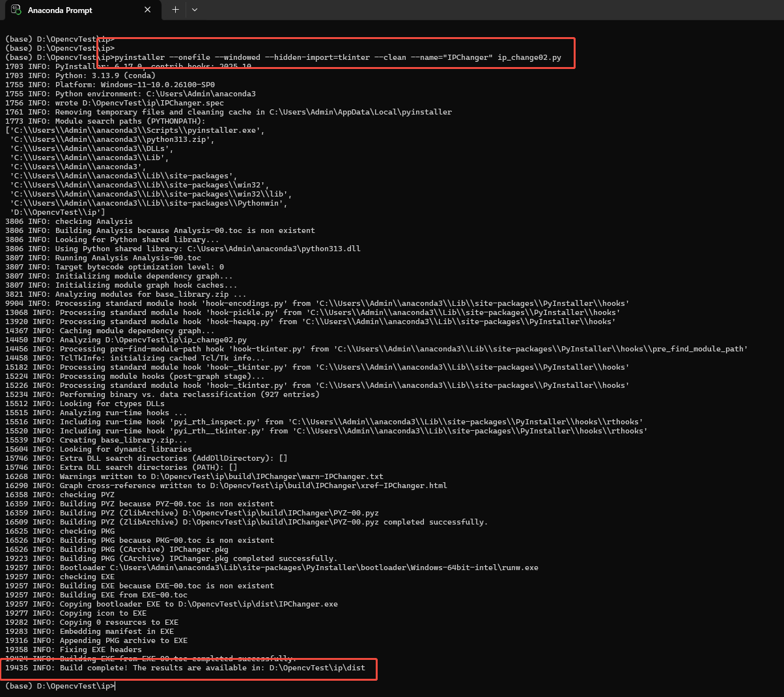Click 'Embedding manifest in EXE' line
This screenshot has height=697, width=784.
90,631
